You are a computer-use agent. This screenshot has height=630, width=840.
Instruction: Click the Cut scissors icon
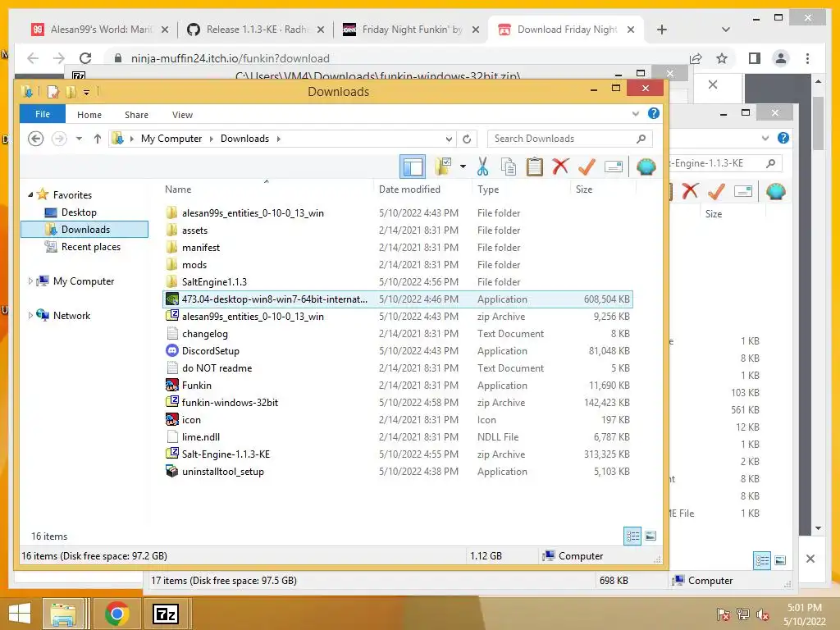[482, 167]
